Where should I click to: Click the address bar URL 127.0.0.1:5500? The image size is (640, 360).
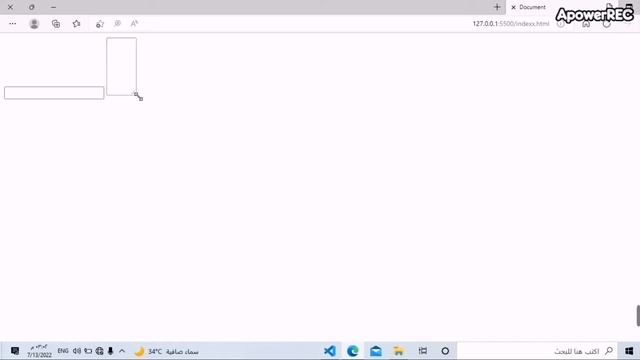511,24
